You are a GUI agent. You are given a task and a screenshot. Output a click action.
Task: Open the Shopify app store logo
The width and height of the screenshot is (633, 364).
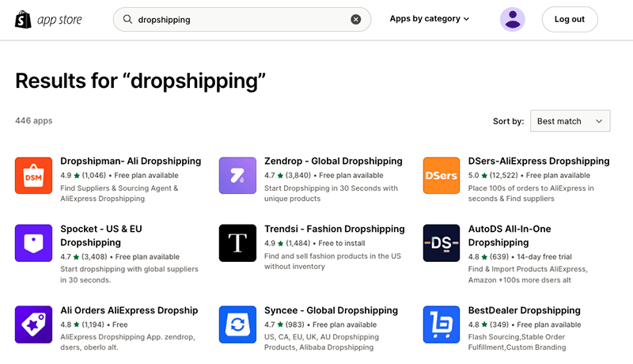[x=48, y=19]
